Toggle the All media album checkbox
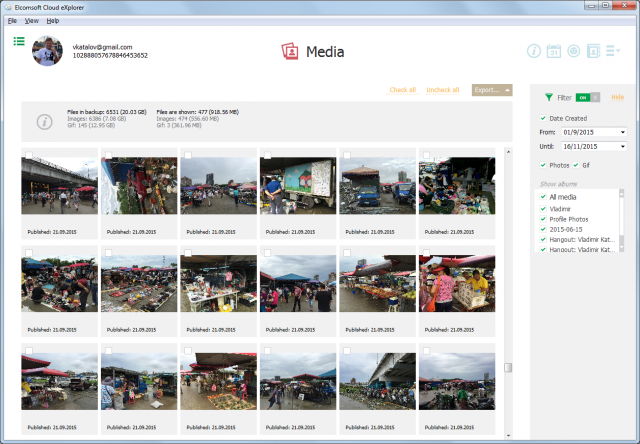This screenshot has width=640, height=444. (x=543, y=197)
